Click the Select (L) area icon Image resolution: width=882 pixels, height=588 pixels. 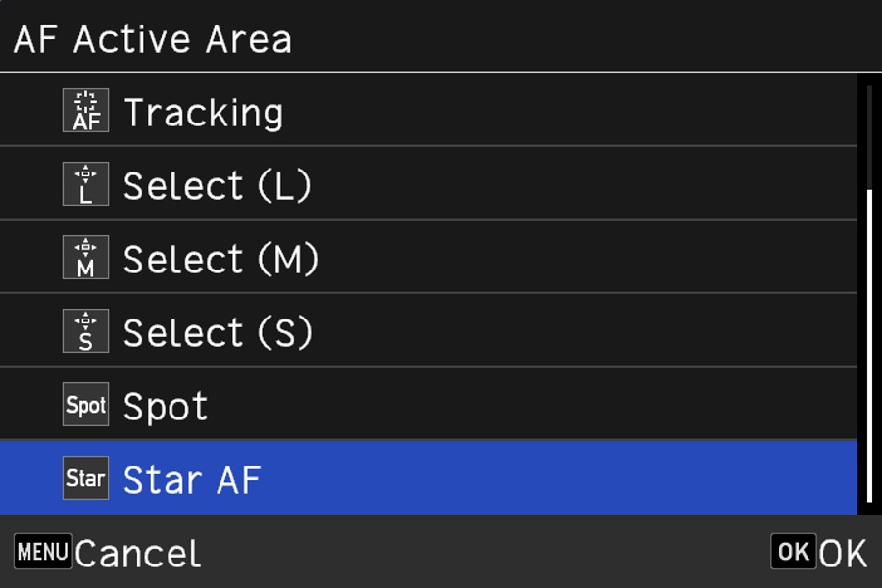point(85,185)
